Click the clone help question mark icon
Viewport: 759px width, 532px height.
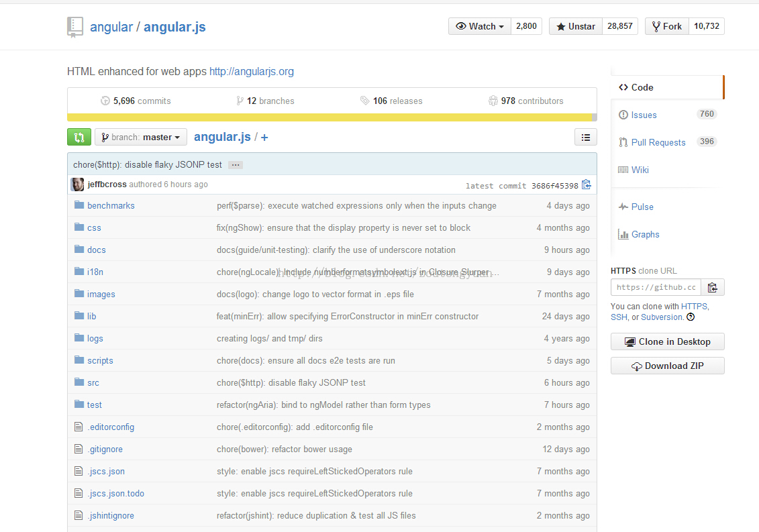coord(691,317)
